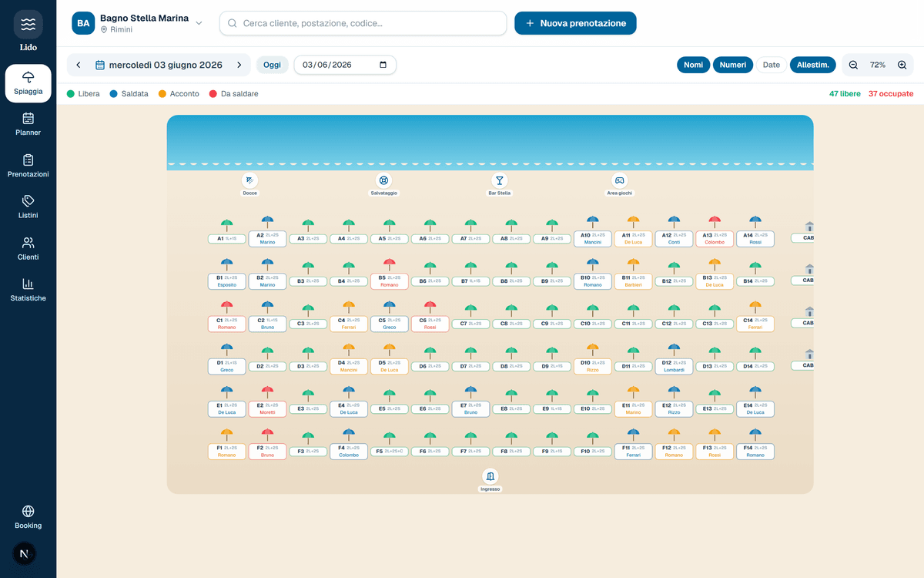Click the umbrella above spot A13 Colombo
Image resolution: width=924 pixels, height=578 pixels.
tap(715, 223)
